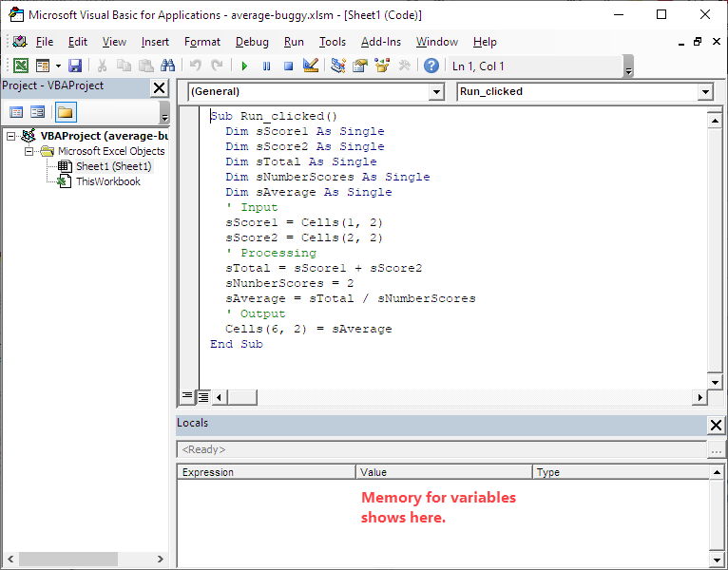Click the Paste clipboard icon
This screenshot has width=728, height=570.
[145, 66]
